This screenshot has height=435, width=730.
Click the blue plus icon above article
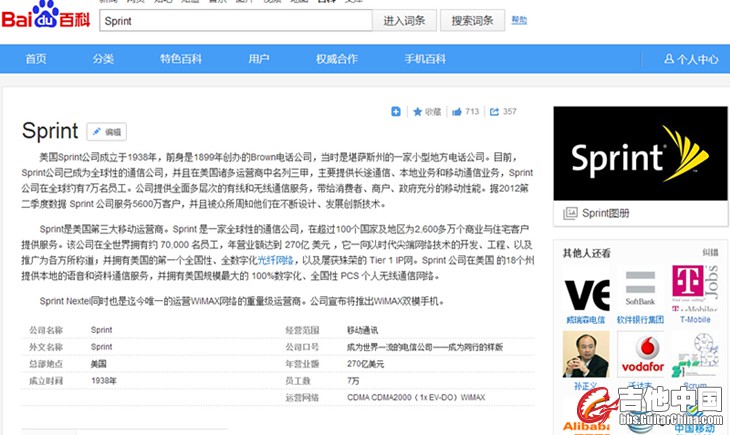396,111
